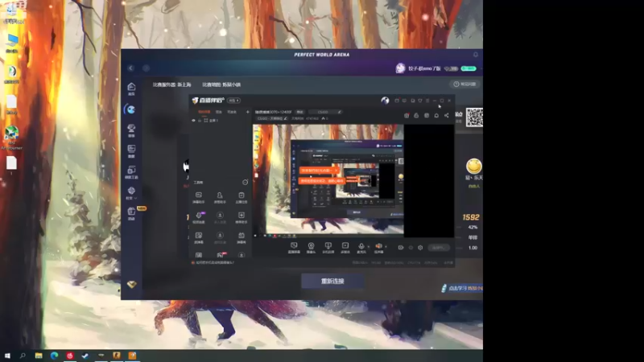The height and width of the screenshot is (362, 644).
Task: Open the creative workshop icon in Arena sidebar
Action: (131, 171)
